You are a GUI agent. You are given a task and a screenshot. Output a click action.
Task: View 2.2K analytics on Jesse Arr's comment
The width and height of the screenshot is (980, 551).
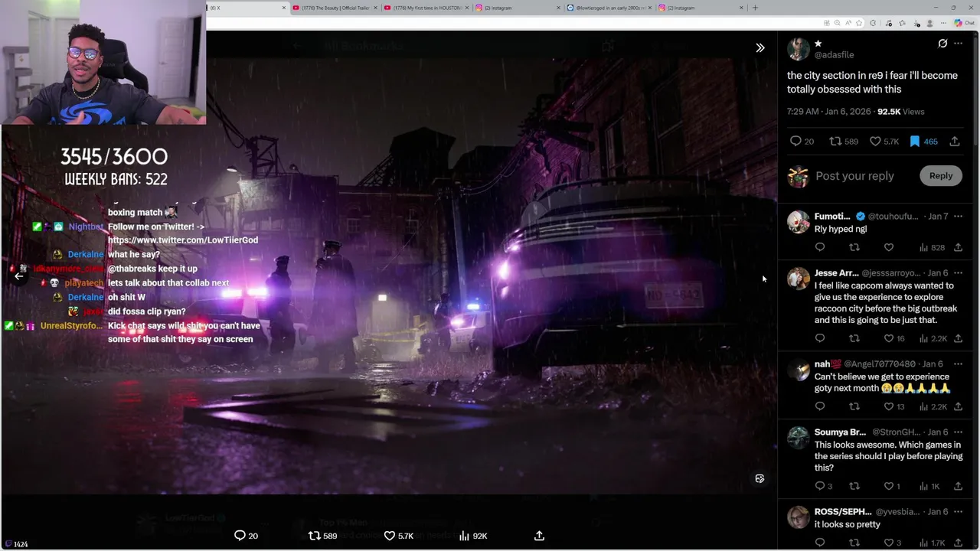coord(933,338)
